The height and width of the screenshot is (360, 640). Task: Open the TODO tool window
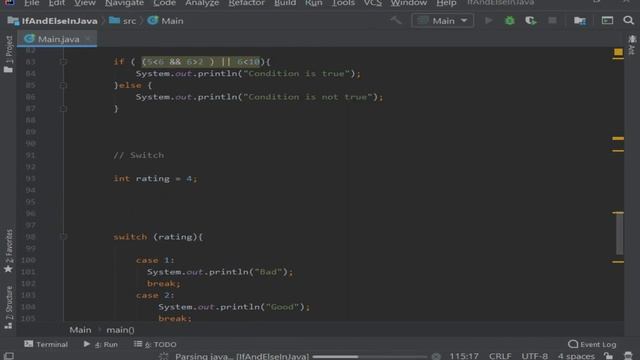point(155,344)
